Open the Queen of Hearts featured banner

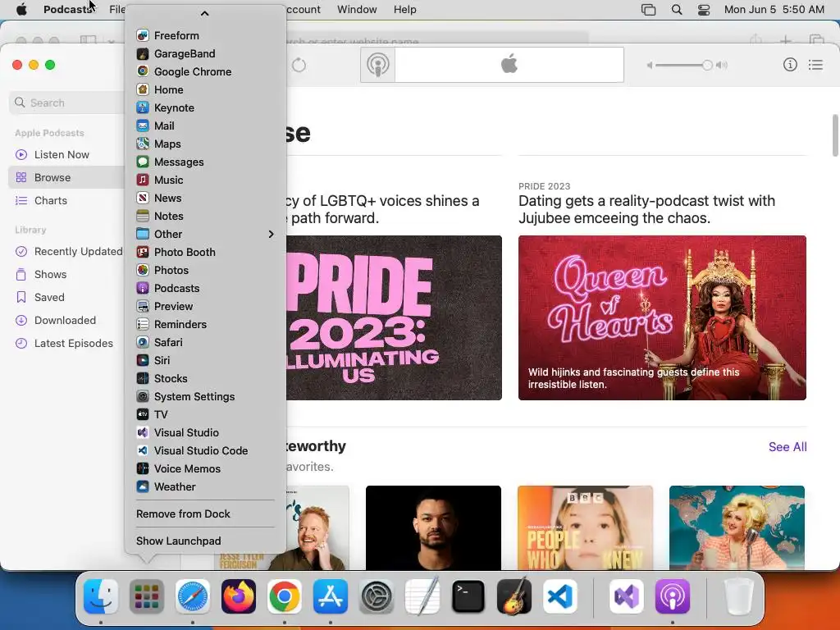[662, 317]
